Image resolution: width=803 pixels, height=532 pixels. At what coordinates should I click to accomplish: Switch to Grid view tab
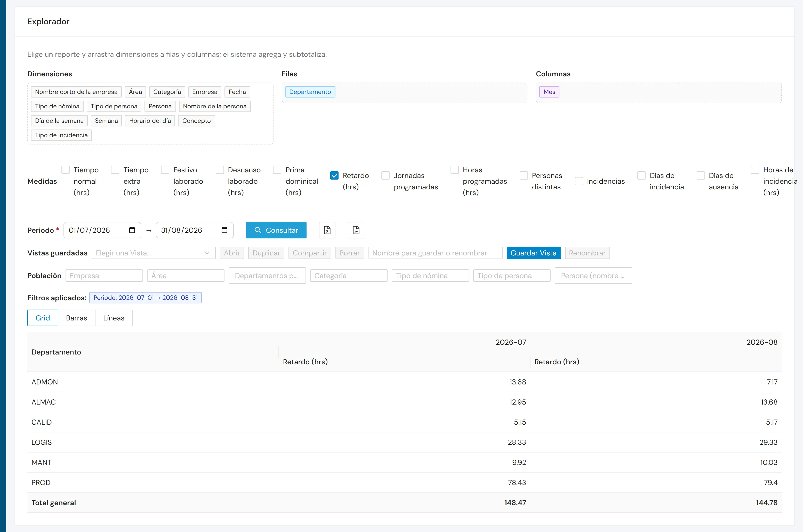click(x=43, y=318)
